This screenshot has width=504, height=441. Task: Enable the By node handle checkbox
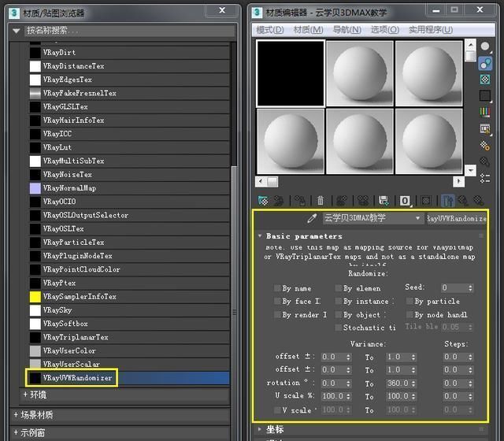point(409,314)
